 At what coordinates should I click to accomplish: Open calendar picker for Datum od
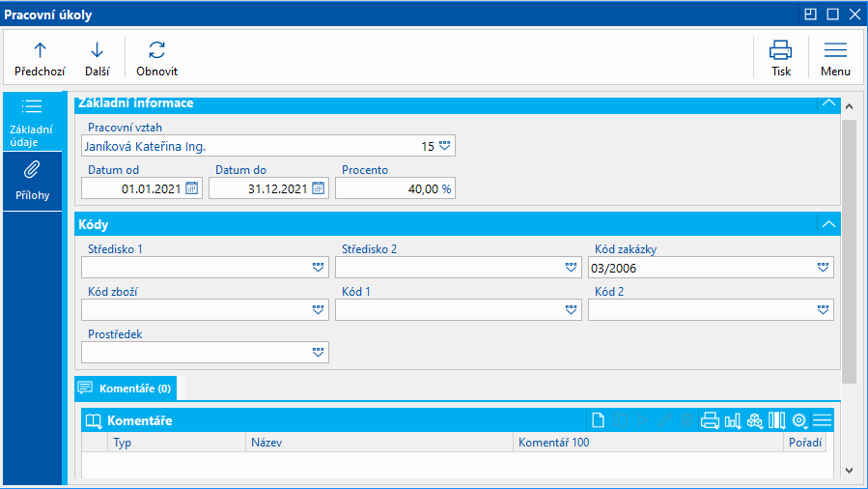pyautogui.click(x=191, y=188)
